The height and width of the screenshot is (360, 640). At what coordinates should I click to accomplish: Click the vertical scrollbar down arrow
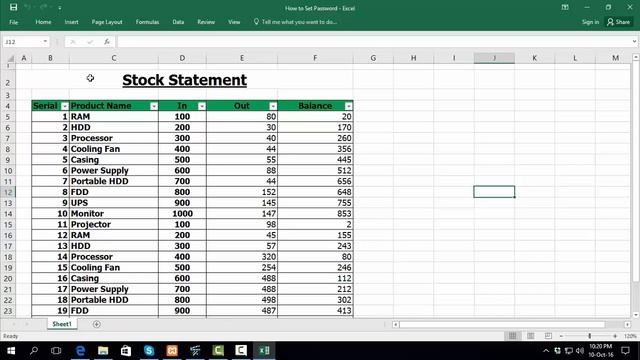click(636, 315)
